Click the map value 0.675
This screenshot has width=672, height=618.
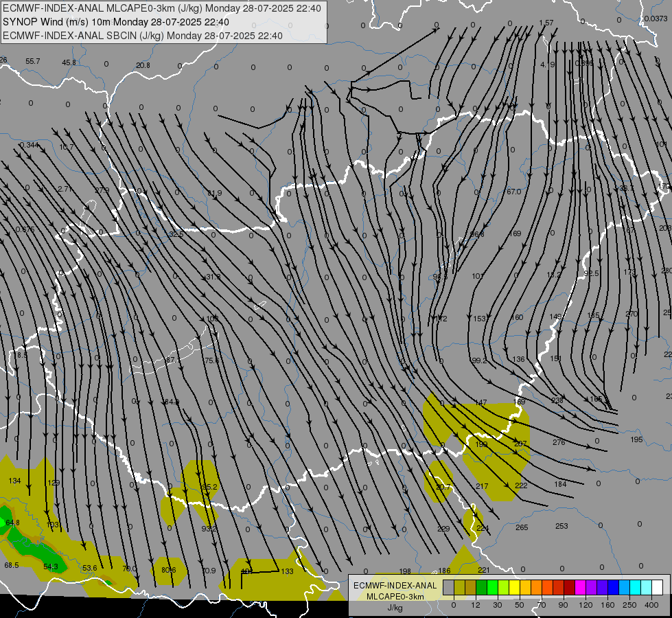25,229
